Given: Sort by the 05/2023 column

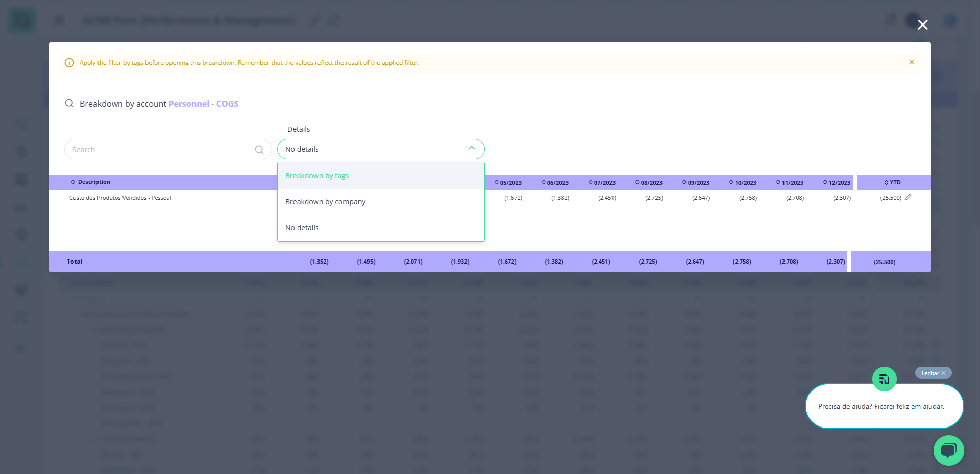Looking at the screenshot, I should coord(508,183).
